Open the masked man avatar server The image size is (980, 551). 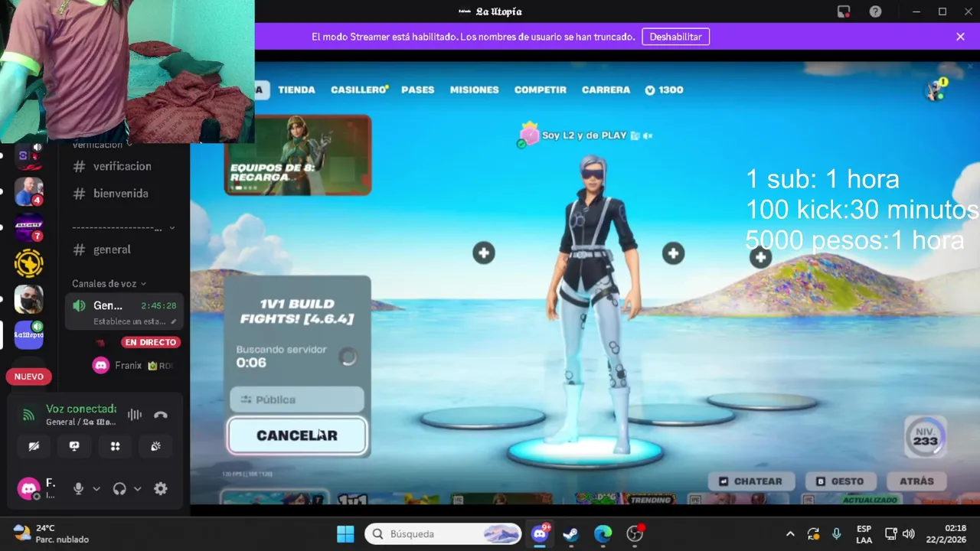[29, 299]
